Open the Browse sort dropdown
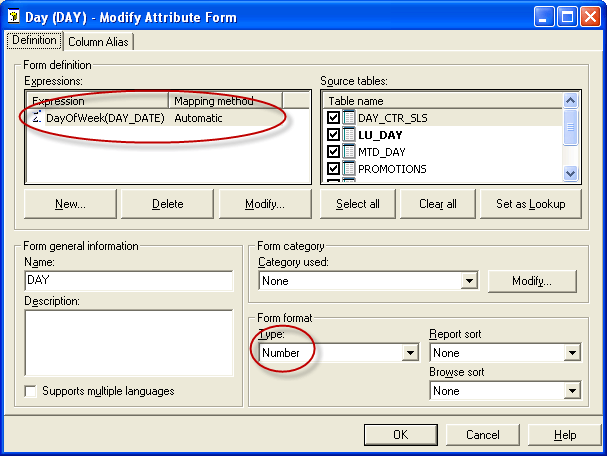 tap(571, 391)
